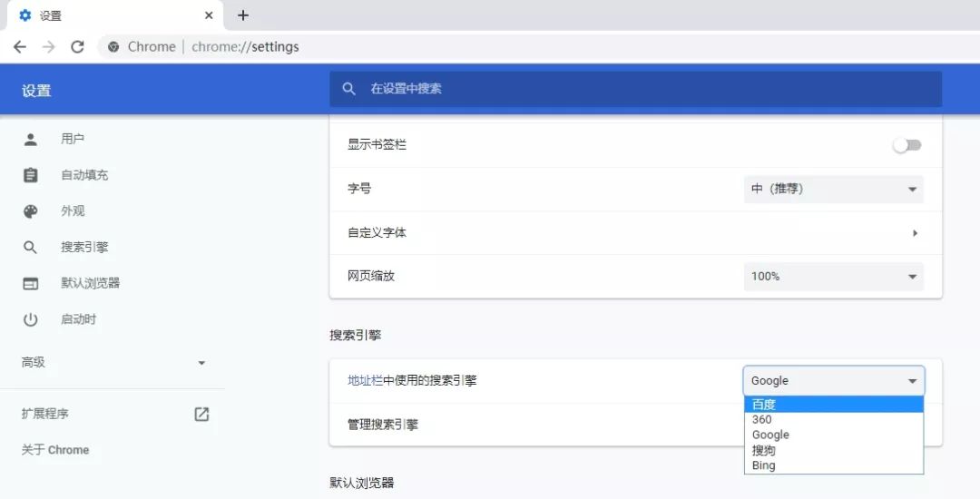Screen dimensions: 980x499
Task: Choose Bing from the search engine list
Action: point(834,465)
